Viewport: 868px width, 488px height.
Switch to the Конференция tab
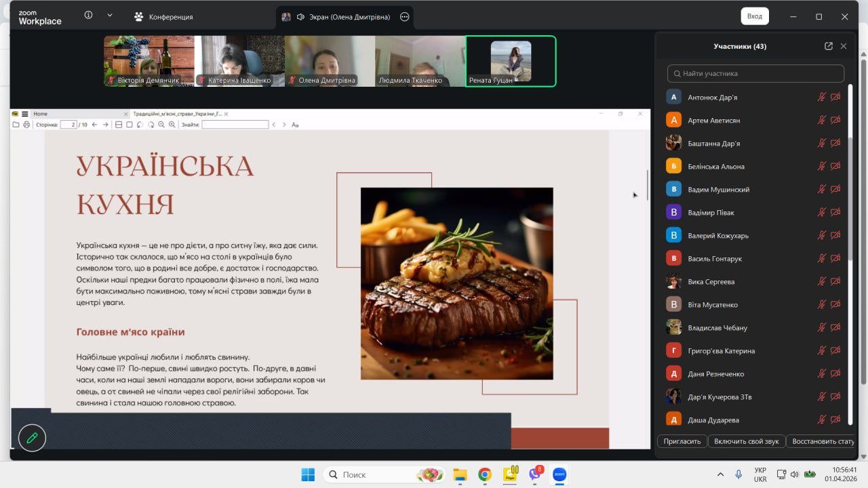pos(163,17)
